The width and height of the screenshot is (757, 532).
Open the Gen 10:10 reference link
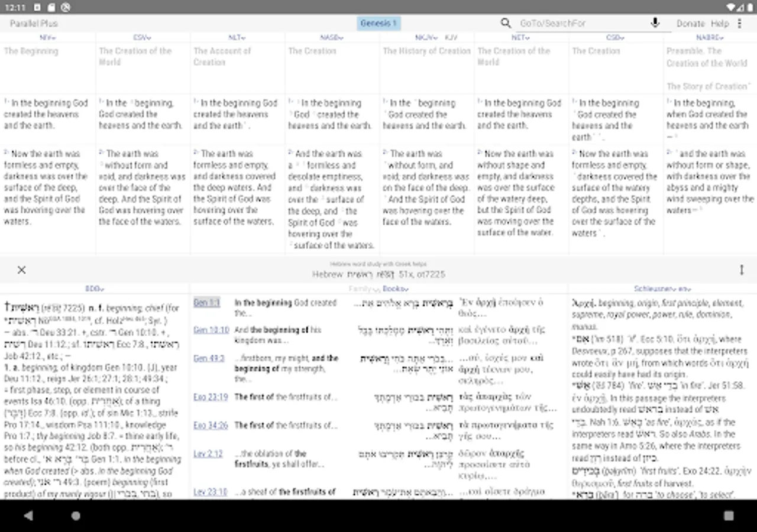point(211,330)
